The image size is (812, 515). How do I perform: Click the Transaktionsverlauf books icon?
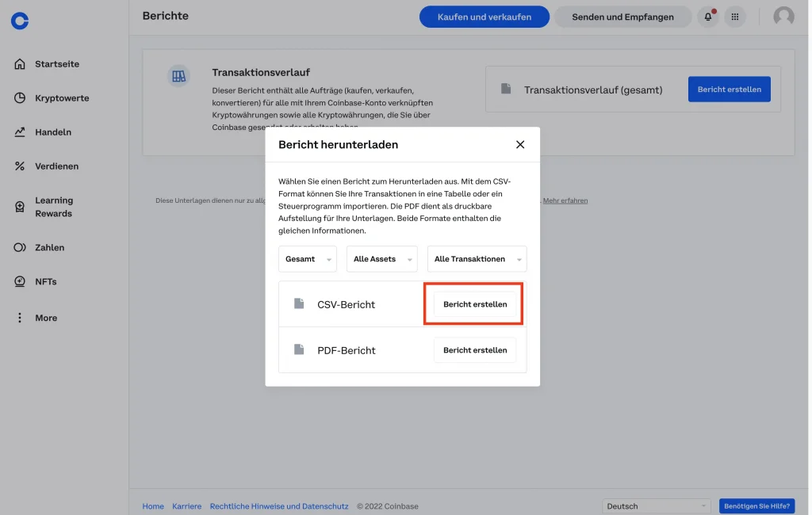click(178, 76)
